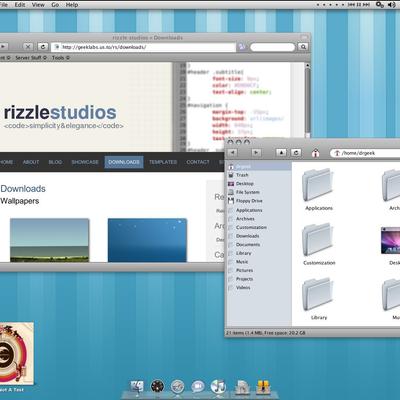Open the iTunes music note dock icon
Image resolution: width=400 pixels, height=400 pixels.
tap(218, 387)
